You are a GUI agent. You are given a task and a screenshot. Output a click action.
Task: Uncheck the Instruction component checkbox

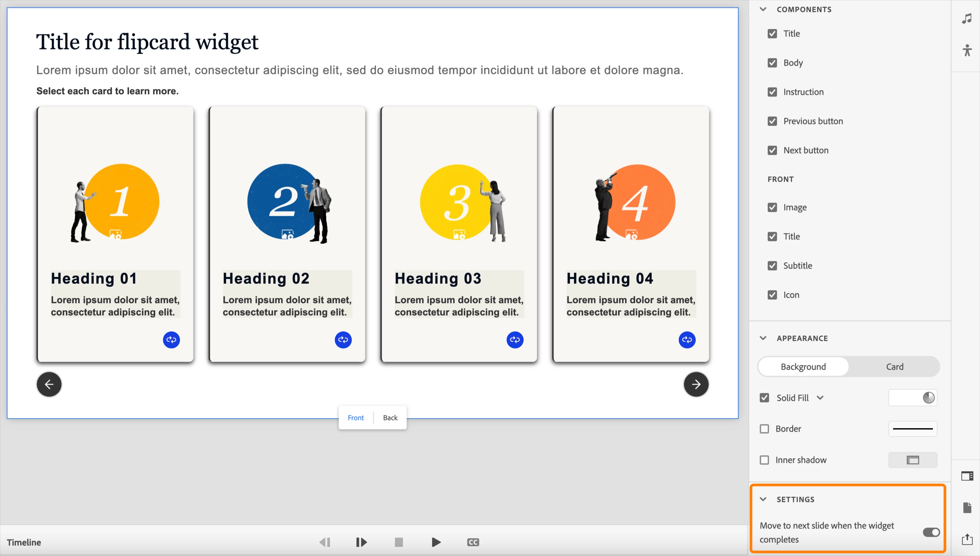tap(772, 92)
